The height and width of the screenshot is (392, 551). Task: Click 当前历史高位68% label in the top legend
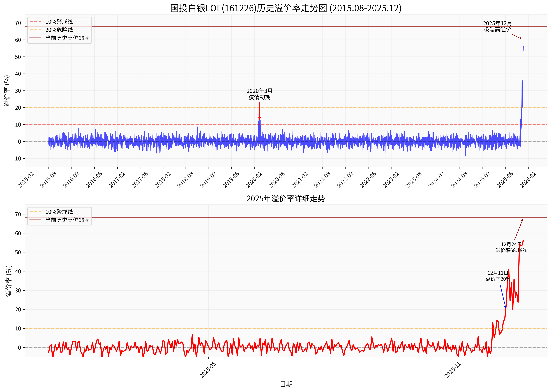pos(67,38)
